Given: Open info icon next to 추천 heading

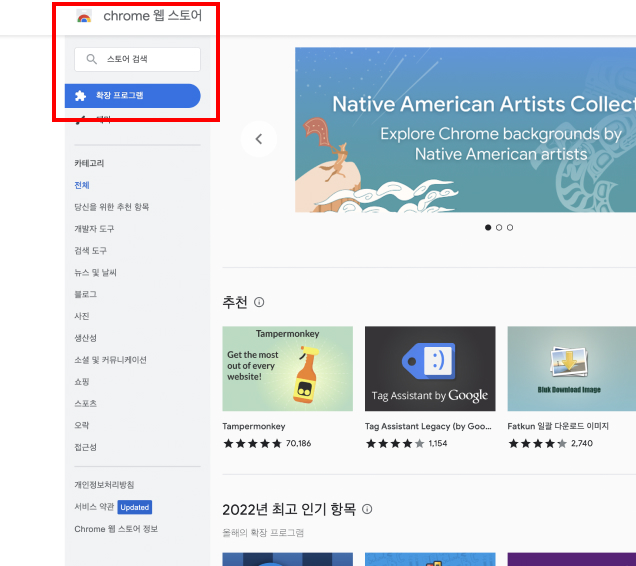Looking at the screenshot, I should click(x=259, y=302).
